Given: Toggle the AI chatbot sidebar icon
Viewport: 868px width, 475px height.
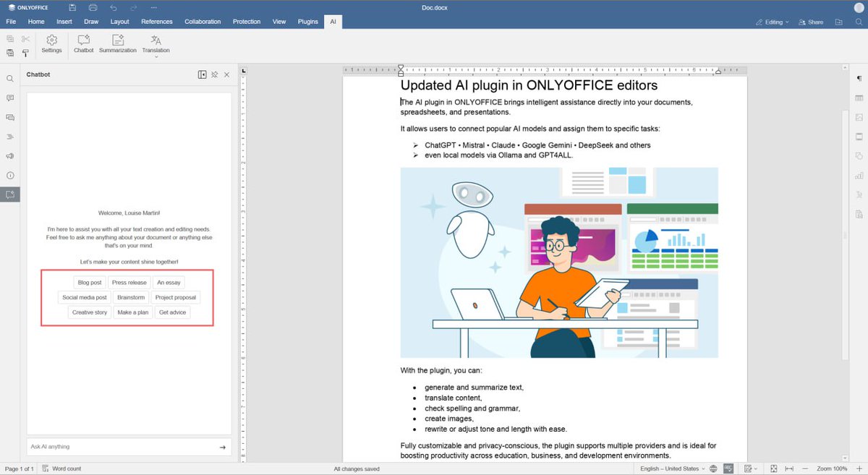Looking at the screenshot, I should [10, 194].
